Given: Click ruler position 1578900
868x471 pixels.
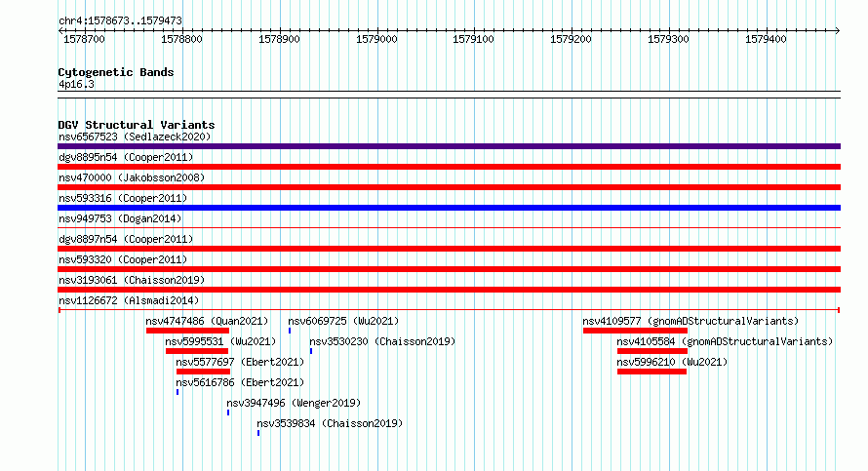Looking at the screenshot, I should tap(279, 39).
